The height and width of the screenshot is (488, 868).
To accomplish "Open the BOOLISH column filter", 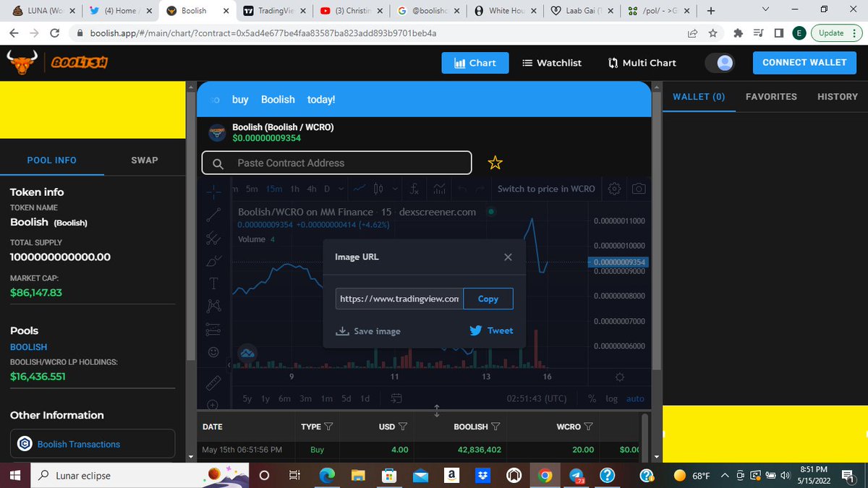I will 495,427.
